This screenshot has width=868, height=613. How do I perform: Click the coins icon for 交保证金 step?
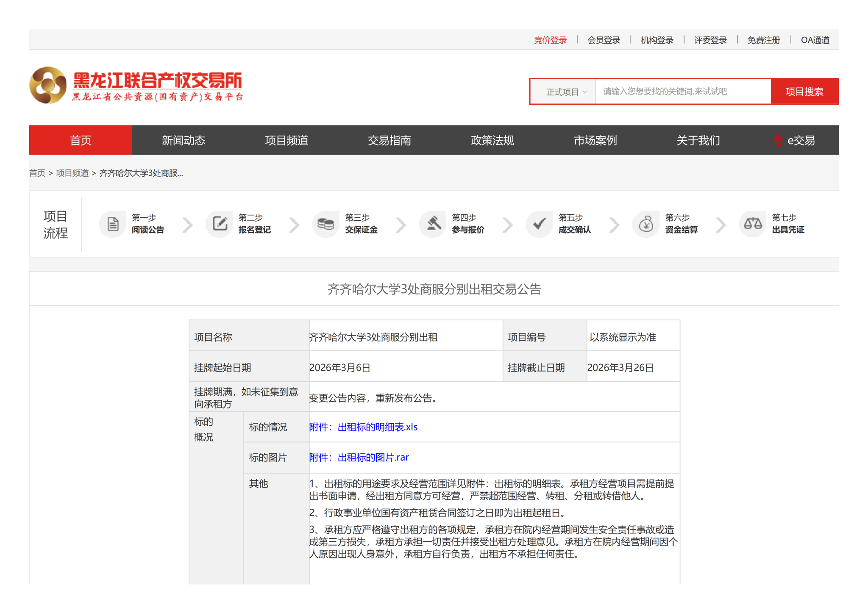pos(326,224)
